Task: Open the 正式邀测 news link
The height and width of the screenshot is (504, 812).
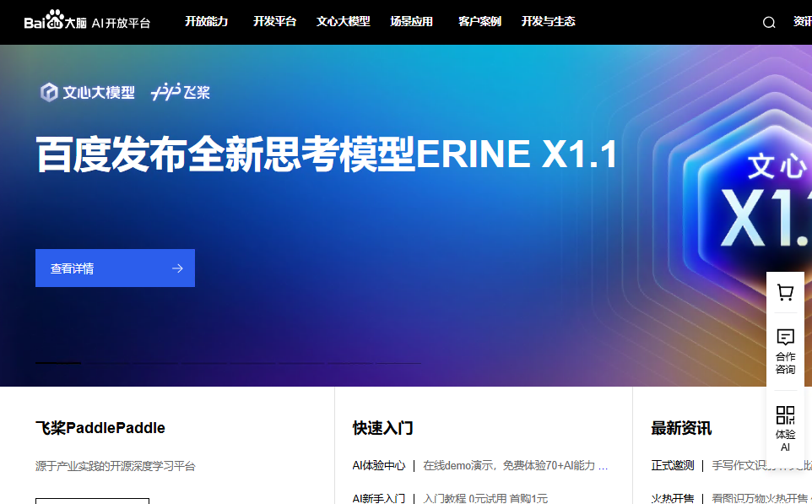Action: click(672, 465)
